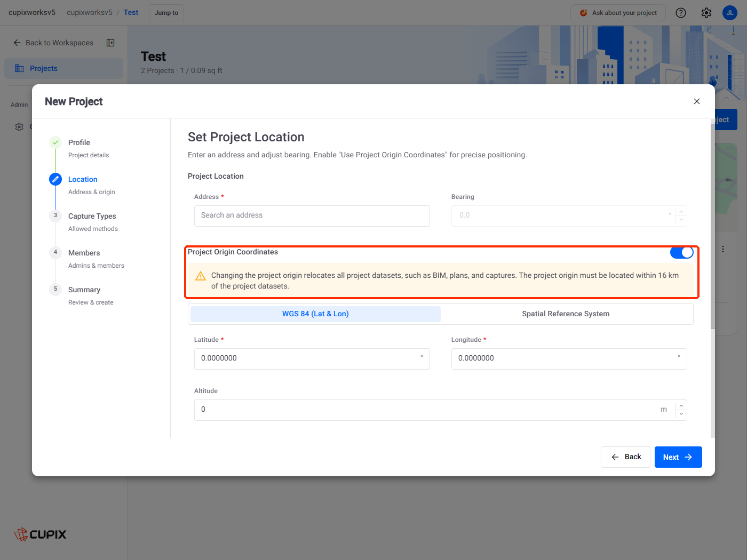Click the Test breadcrumb link
The width and height of the screenshot is (747, 560).
coord(131,12)
